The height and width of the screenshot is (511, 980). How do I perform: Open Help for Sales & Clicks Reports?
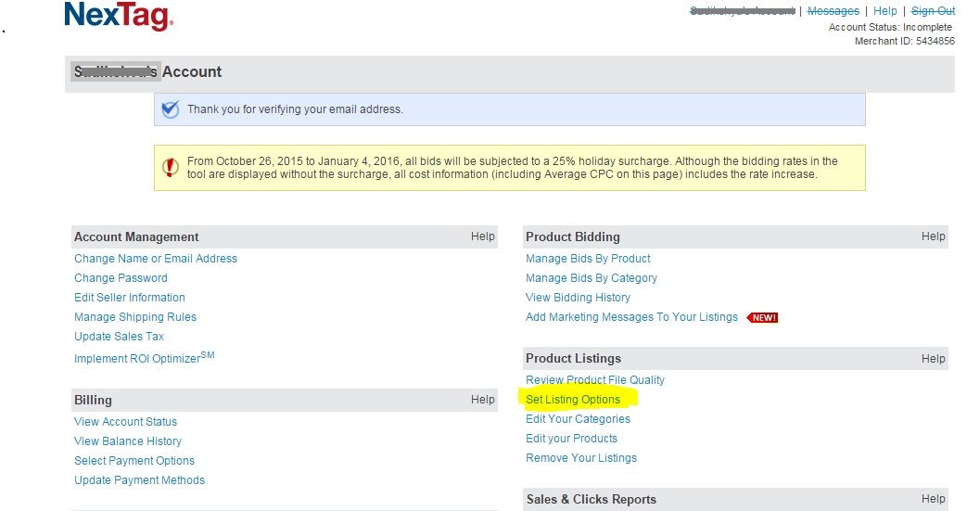[933, 499]
